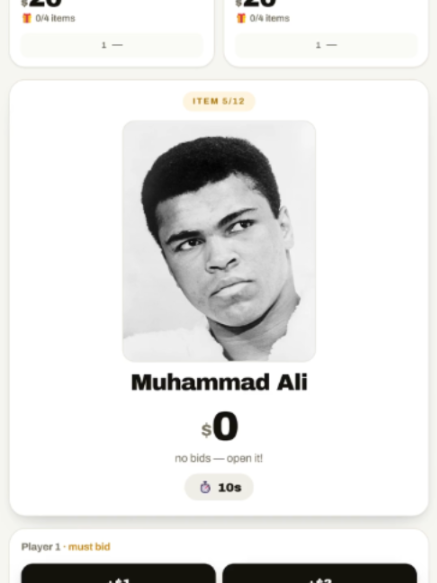437x583 pixels.
Task: Click the right player's dollar budget amount
Action: point(256,3)
